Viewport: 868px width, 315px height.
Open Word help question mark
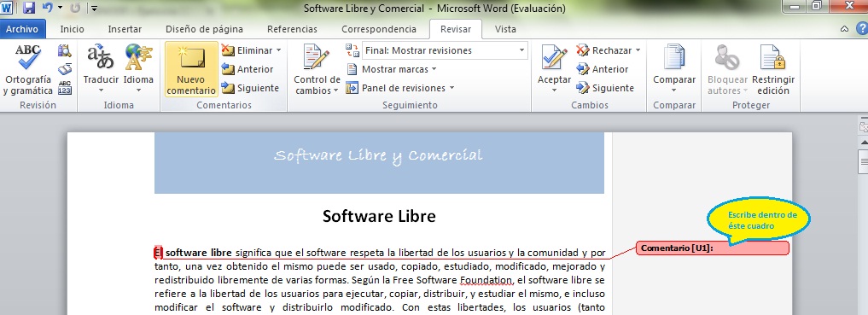click(x=861, y=29)
